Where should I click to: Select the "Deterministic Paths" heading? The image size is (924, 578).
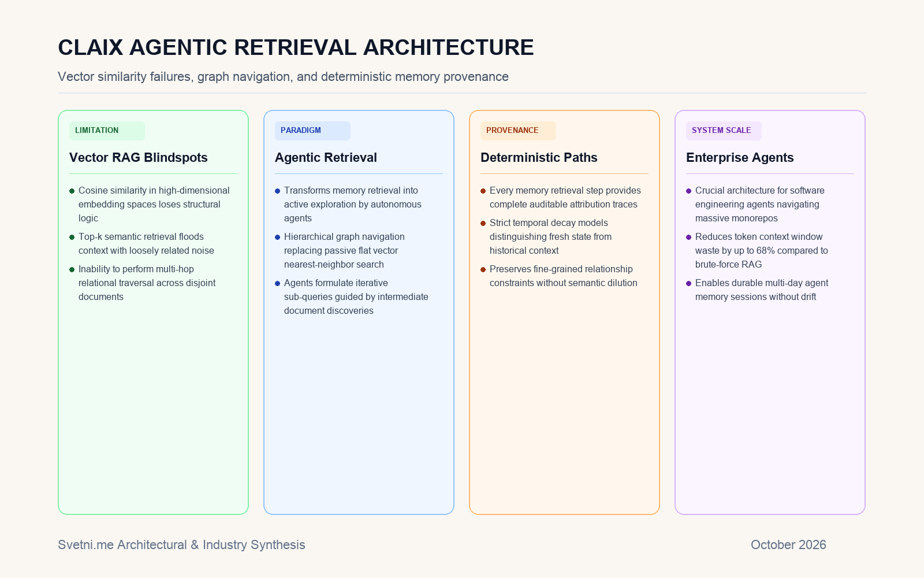(x=539, y=157)
